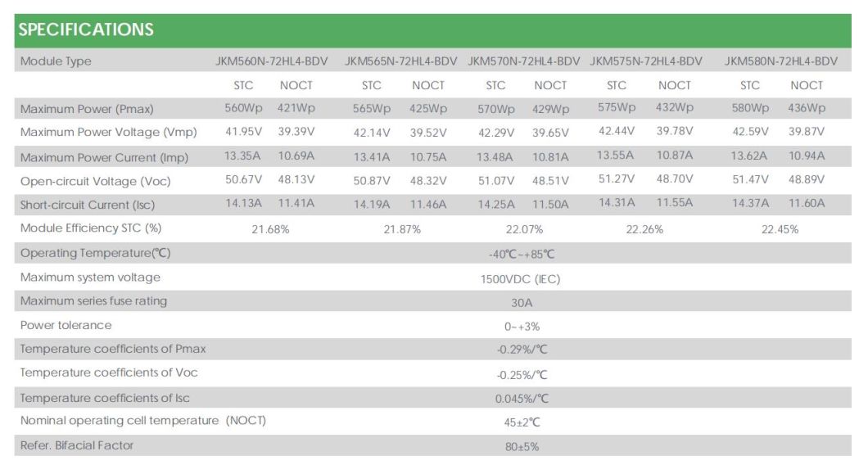Select the Refer. Bifacial Factor row label
Viewport: 868px width, 465px height.
(x=77, y=445)
